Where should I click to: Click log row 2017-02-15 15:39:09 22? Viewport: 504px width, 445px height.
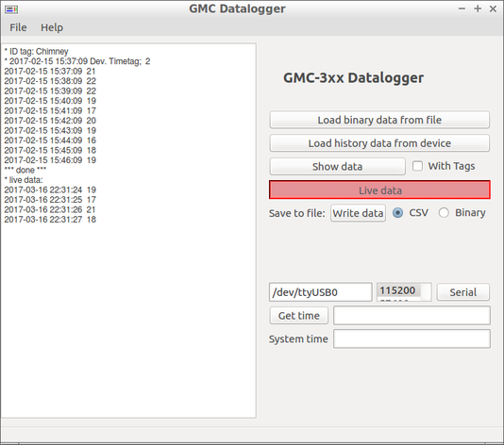pyautogui.click(x=50, y=91)
